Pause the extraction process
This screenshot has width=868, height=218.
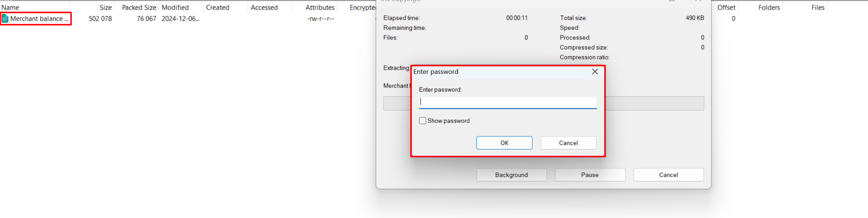(589, 175)
